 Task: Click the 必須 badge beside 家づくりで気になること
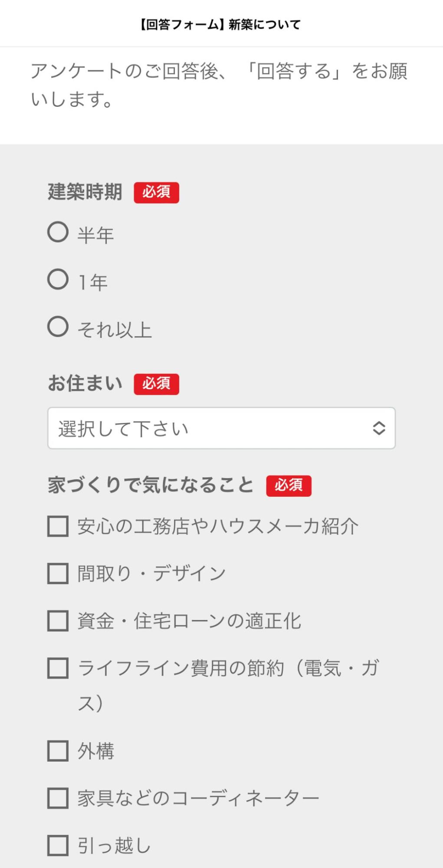(x=289, y=485)
